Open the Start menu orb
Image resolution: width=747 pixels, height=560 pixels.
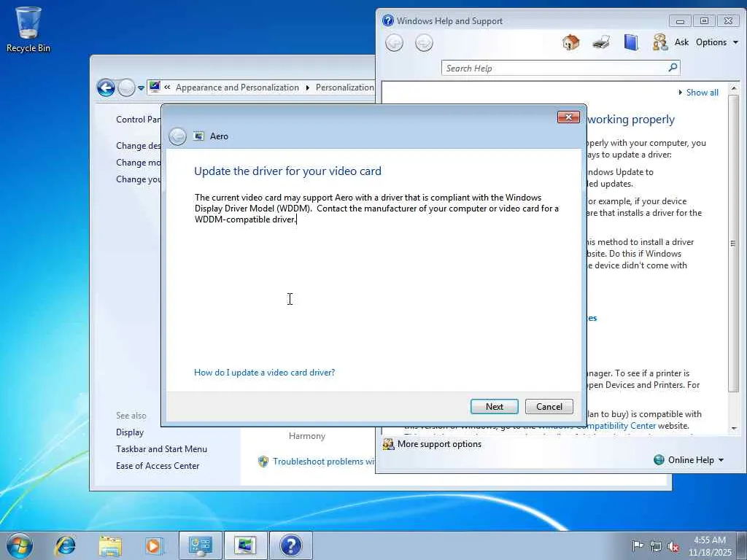coord(20,545)
